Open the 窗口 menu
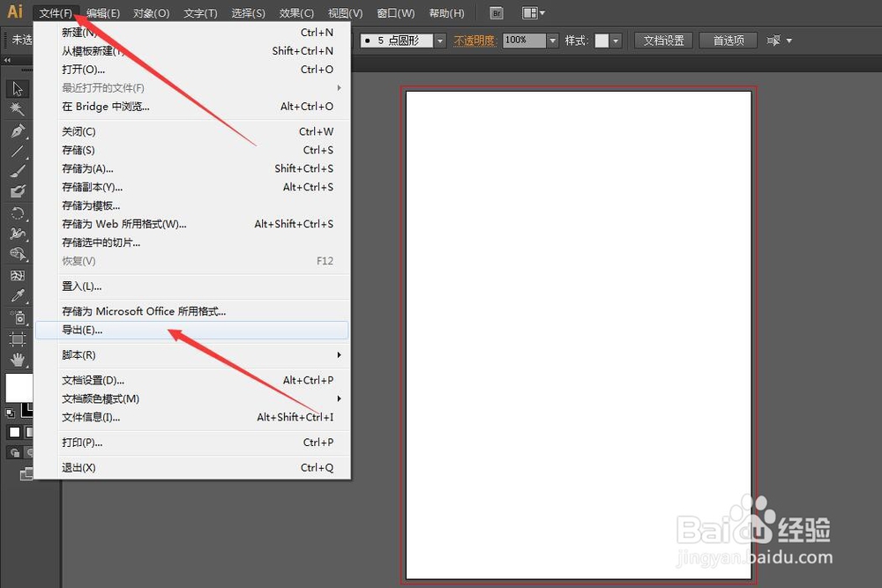Image resolution: width=882 pixels, height=588 pixels. tap(395, 12)
